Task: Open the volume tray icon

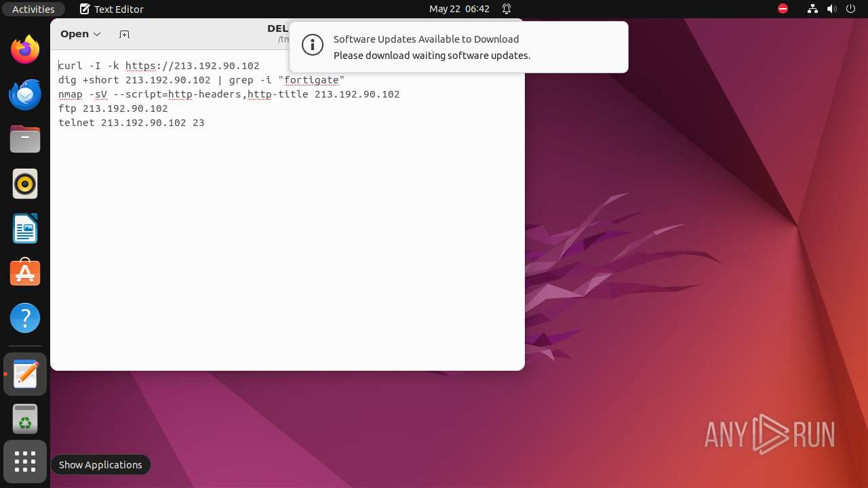Action: [832, 9]
